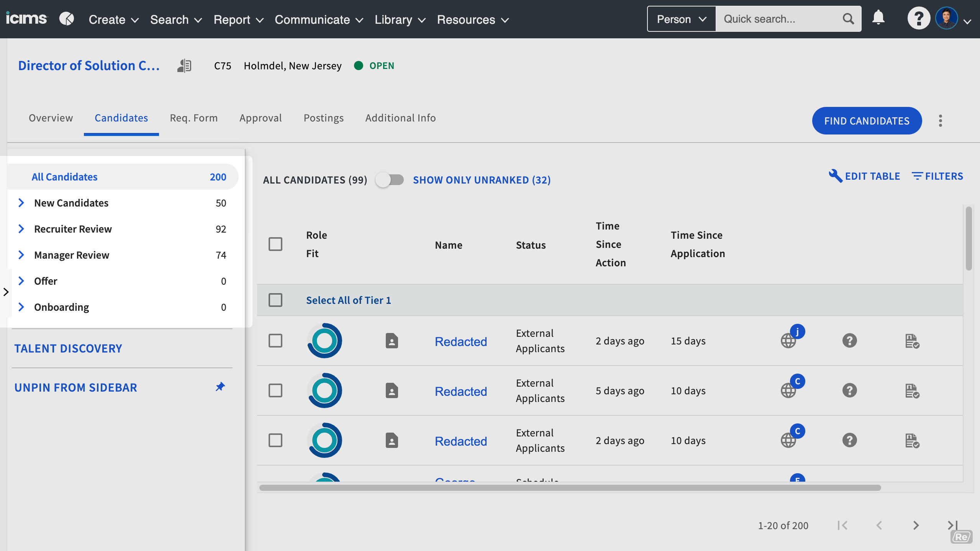980x551 pixels.
Task: Open the Search menu dropdown
Action: 175,20
